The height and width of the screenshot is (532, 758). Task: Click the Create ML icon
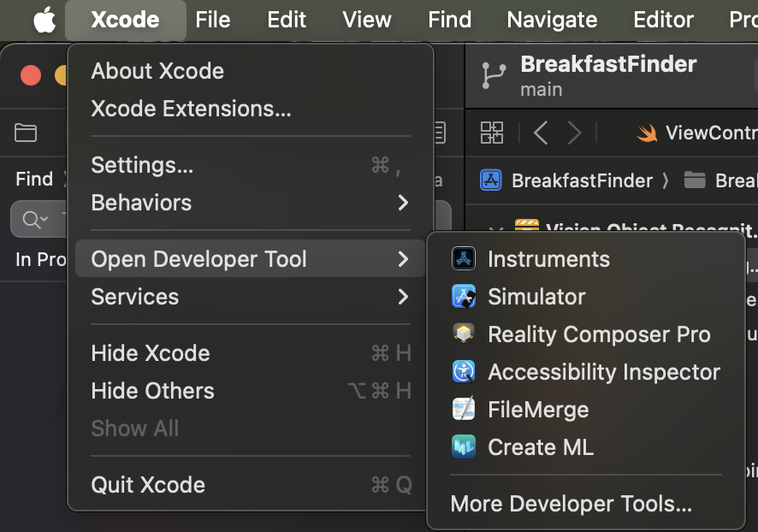click(x=464, y=447)
